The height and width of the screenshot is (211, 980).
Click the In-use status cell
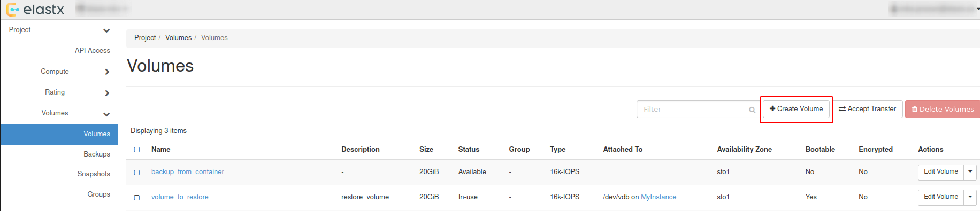point(468,197)
